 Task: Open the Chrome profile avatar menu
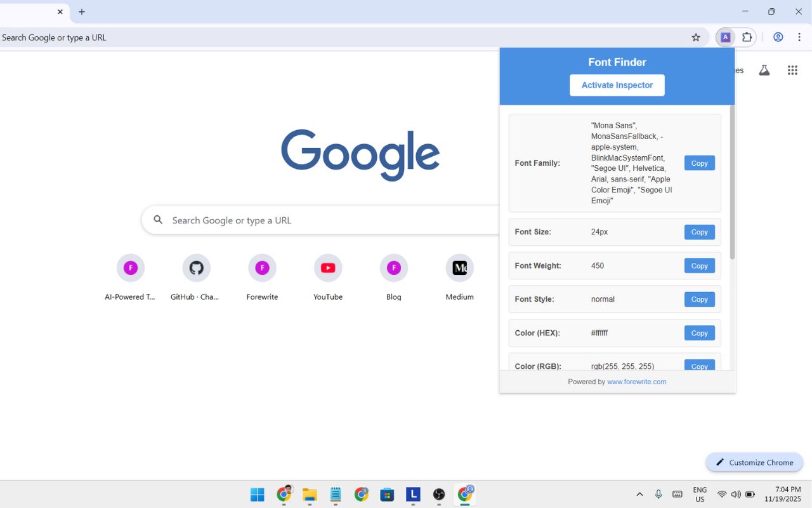point(778,37)
